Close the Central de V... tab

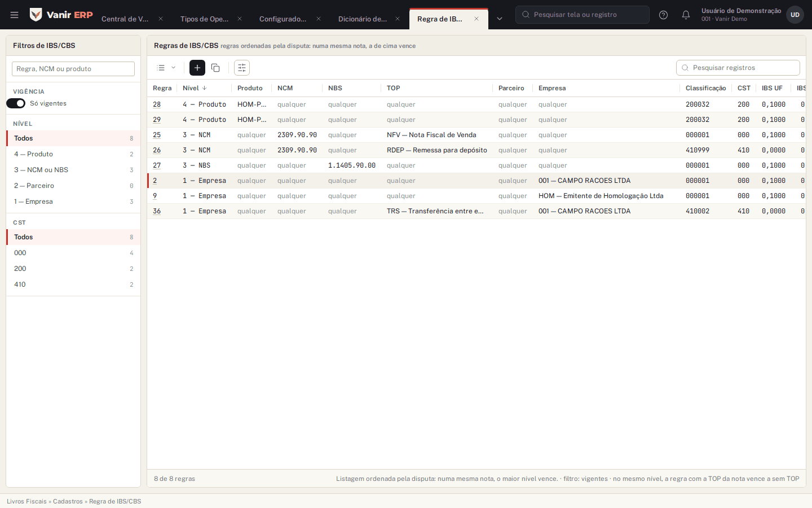[x=161, y=19]
